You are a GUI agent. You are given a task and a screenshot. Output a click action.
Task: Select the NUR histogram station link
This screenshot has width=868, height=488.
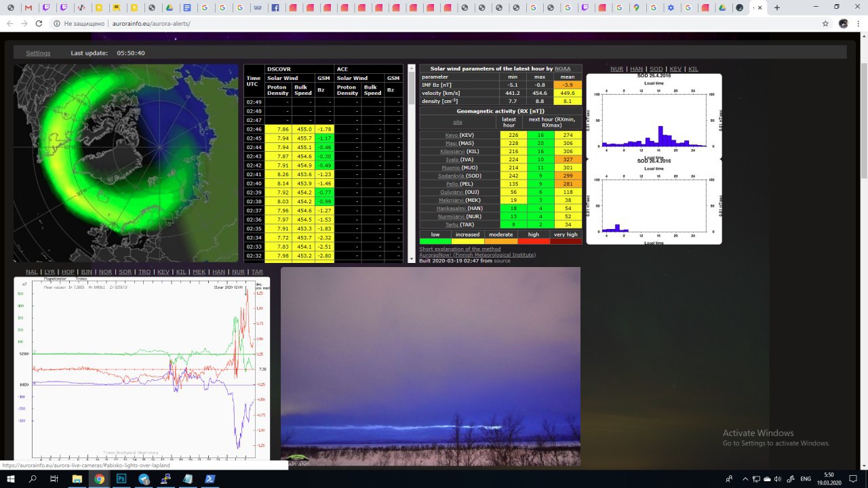point(616,69)
